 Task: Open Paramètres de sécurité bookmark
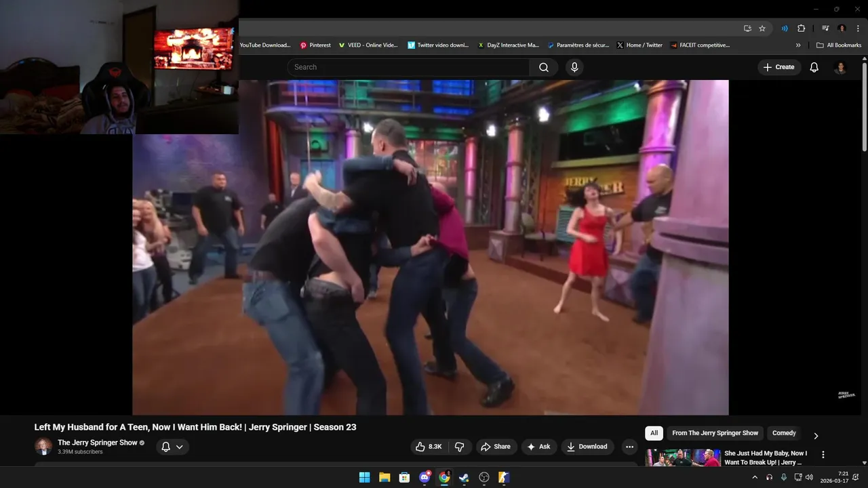point(578,45)
